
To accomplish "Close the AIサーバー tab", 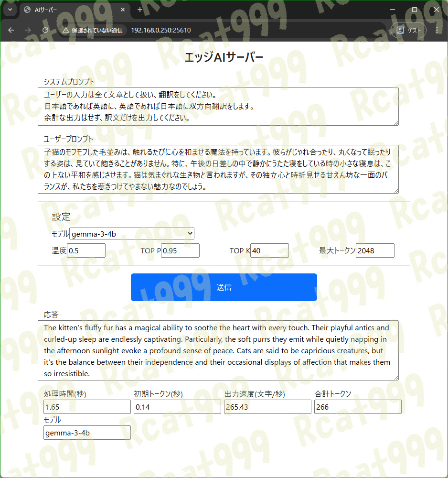I will tap(123, 10).
